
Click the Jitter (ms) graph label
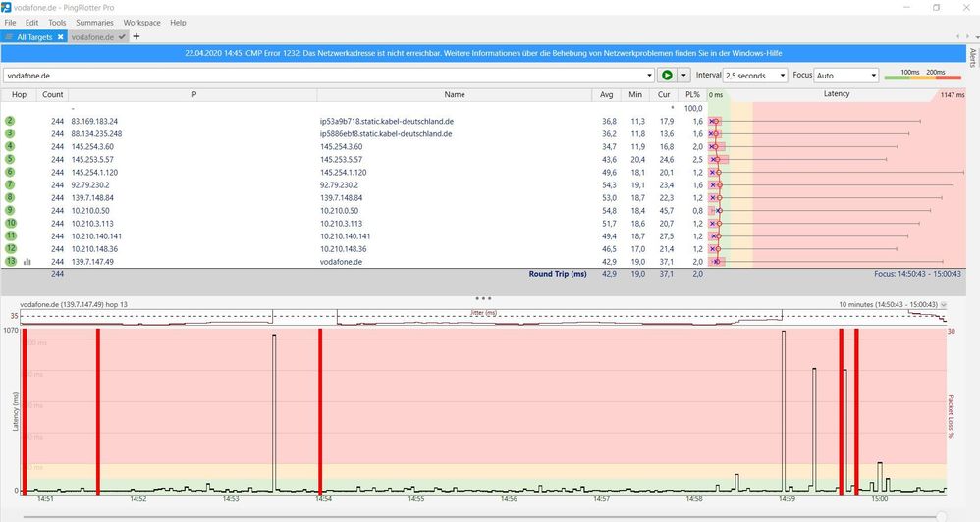[x=483, y=313]
